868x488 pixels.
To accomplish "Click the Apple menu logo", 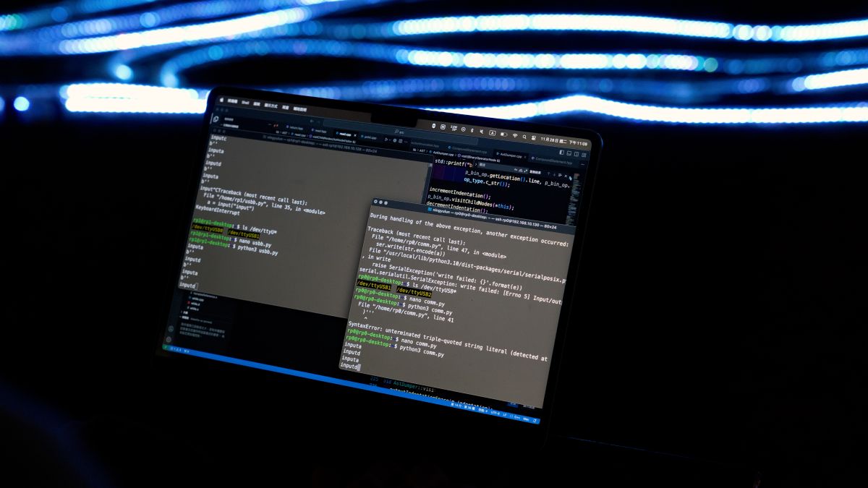I will [x=222, y=99].
